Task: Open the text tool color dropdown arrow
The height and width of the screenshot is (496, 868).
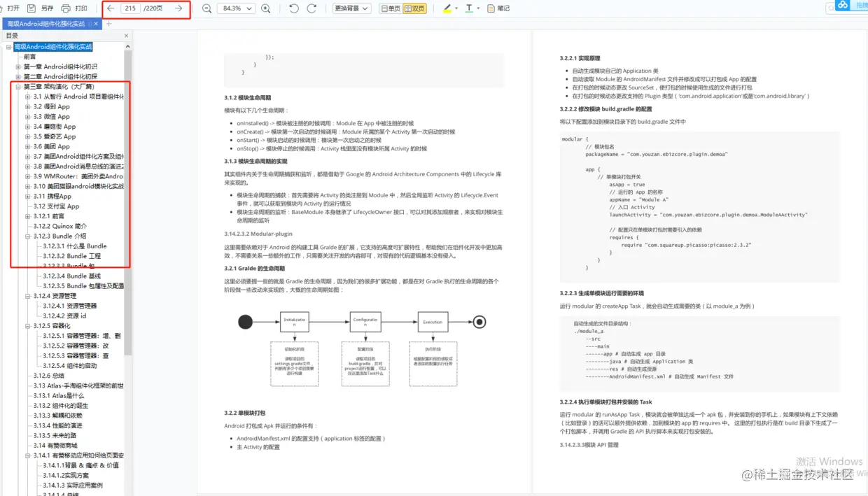Action: (478, 8)
